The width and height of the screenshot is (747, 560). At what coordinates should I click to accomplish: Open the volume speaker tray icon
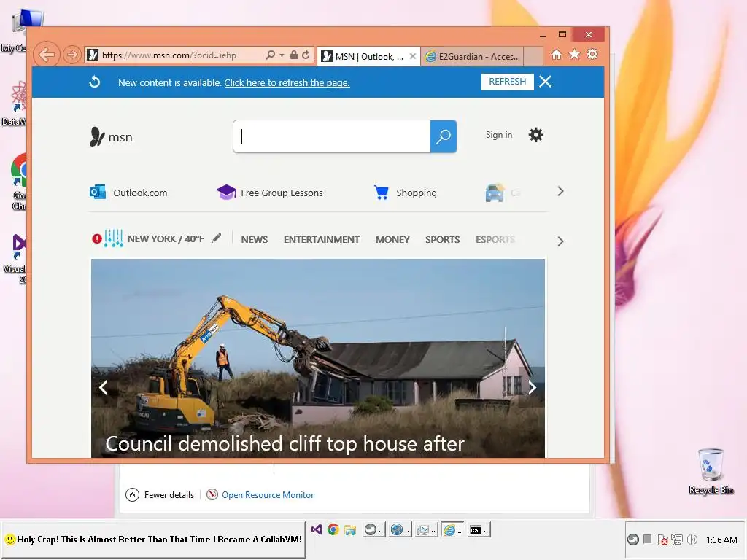click(x=692, y=540)
